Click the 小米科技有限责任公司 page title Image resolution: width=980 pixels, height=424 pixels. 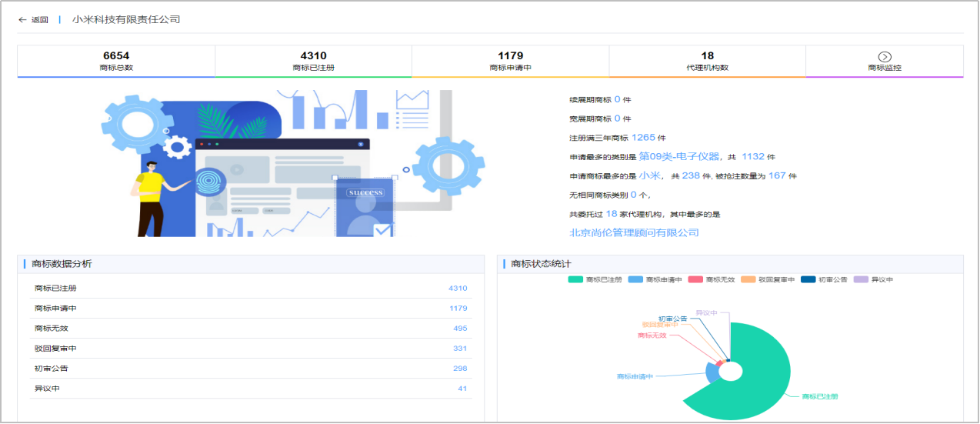point(126,19)
